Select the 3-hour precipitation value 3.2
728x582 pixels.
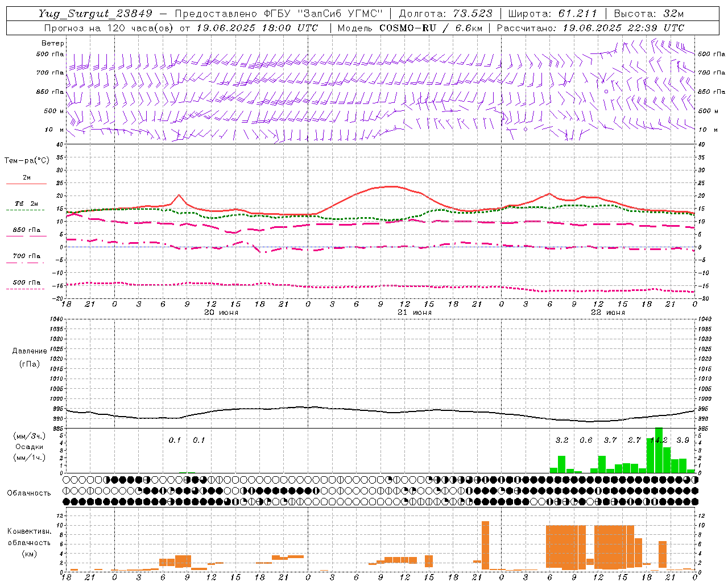(562, 440)
